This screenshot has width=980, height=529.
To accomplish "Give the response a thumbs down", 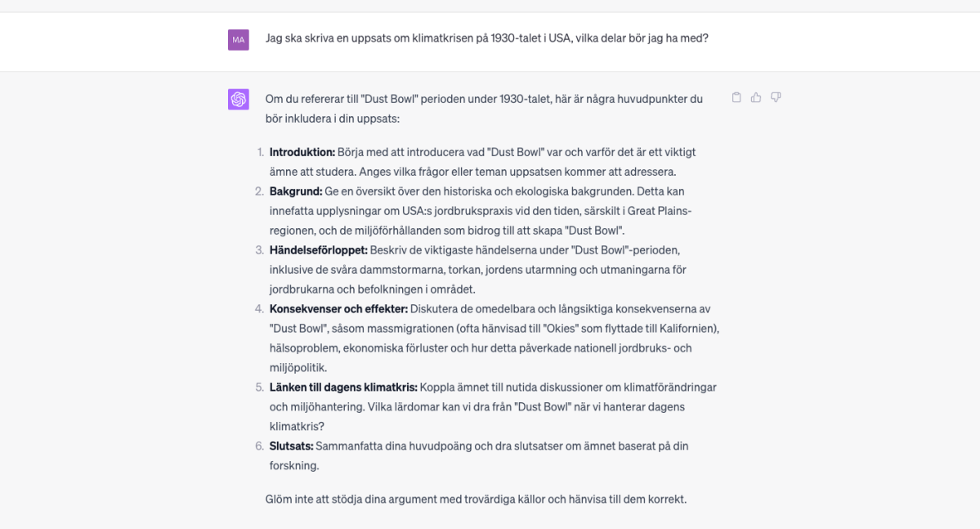I will [776, 97].
